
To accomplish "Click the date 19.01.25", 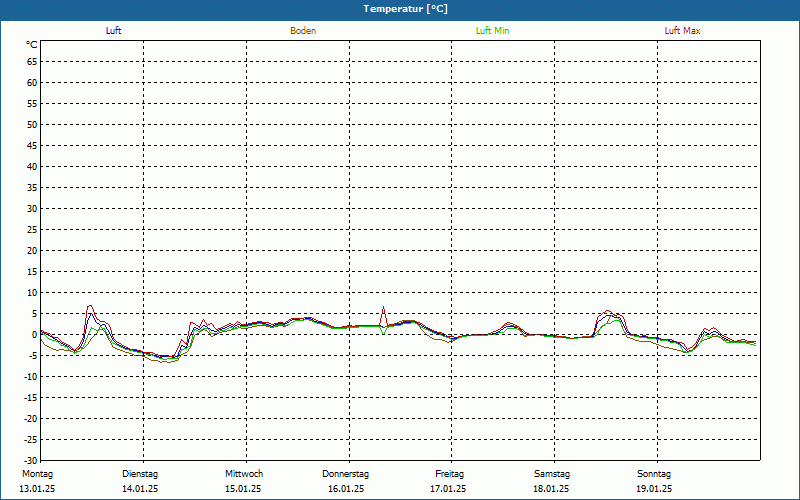I will (x=654, y=489).
